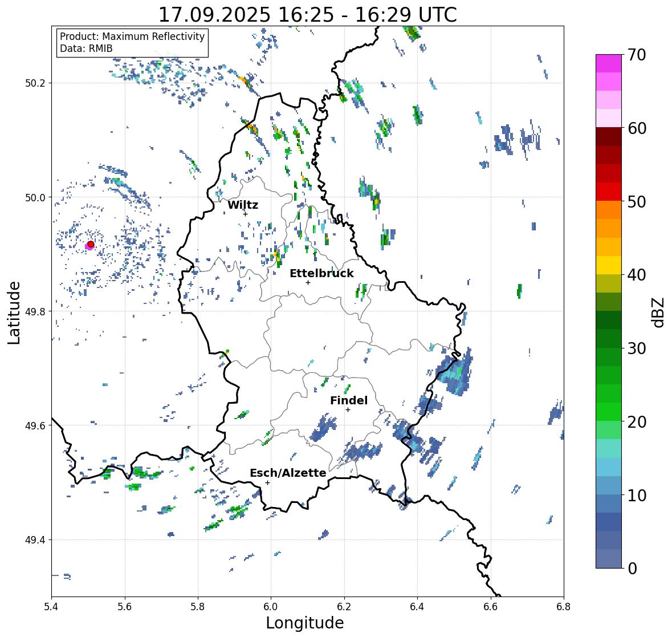Pick the red 50 dBZ colorbar swatch
672x637 pixels.
609,192
